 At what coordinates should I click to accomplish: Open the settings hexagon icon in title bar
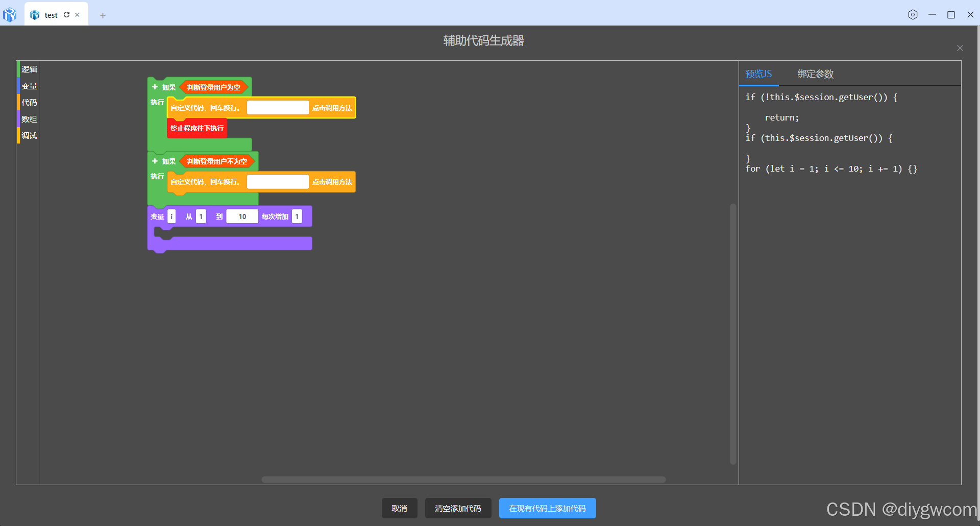pyautogui.click(x=913, y=15)
